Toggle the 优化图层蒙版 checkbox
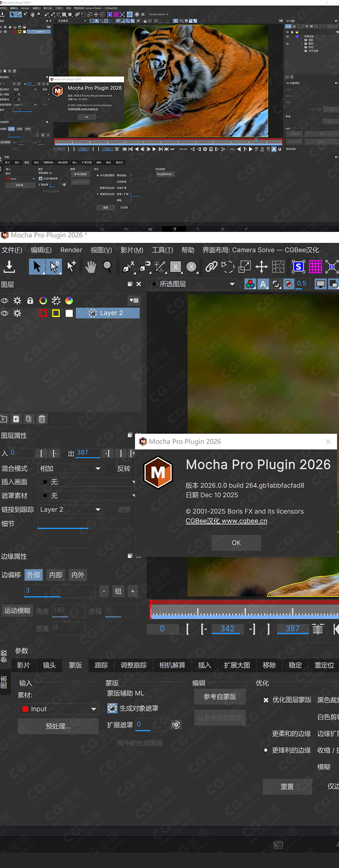 point(266,700)
